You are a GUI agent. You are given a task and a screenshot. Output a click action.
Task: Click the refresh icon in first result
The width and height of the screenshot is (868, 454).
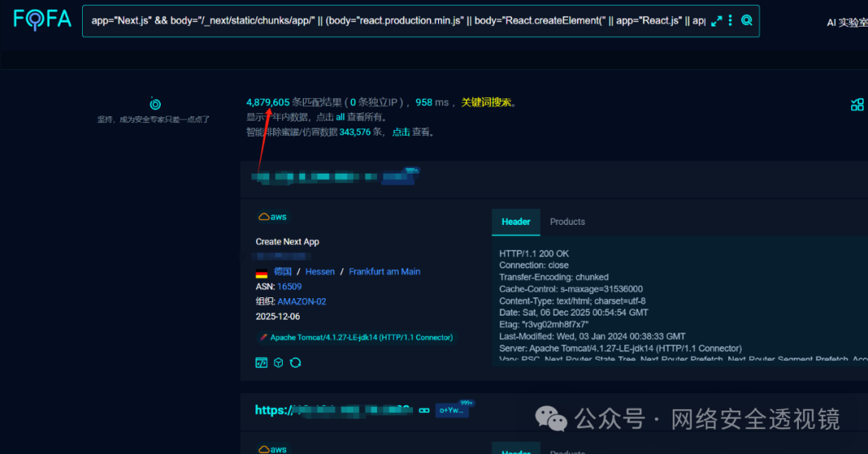click(296, 362)
